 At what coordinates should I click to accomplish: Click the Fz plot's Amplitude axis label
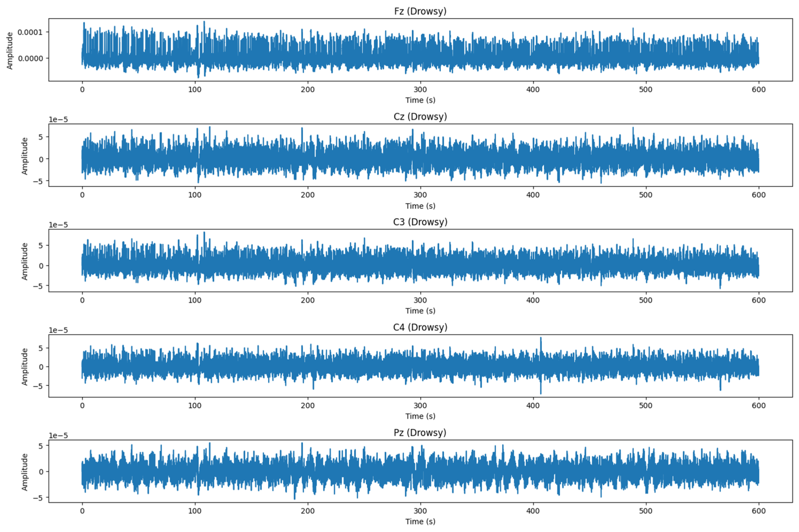10,50
